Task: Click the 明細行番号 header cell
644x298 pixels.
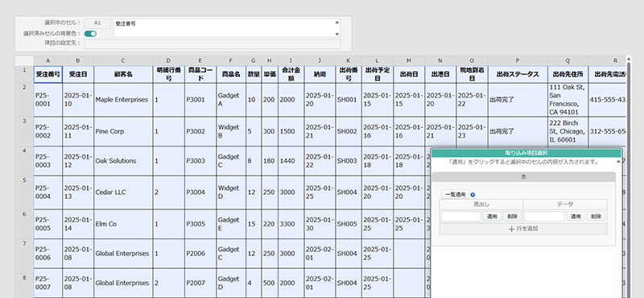Action: 169,75
